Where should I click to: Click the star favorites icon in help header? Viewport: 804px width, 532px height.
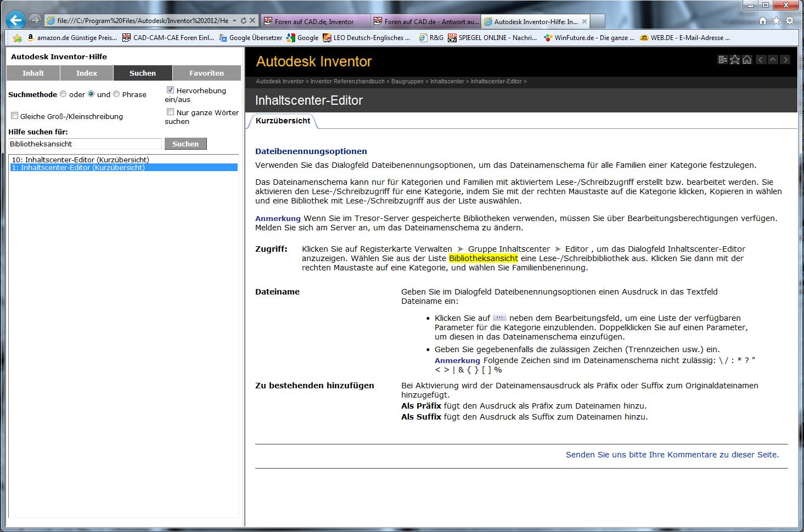[x=735, y=60]
